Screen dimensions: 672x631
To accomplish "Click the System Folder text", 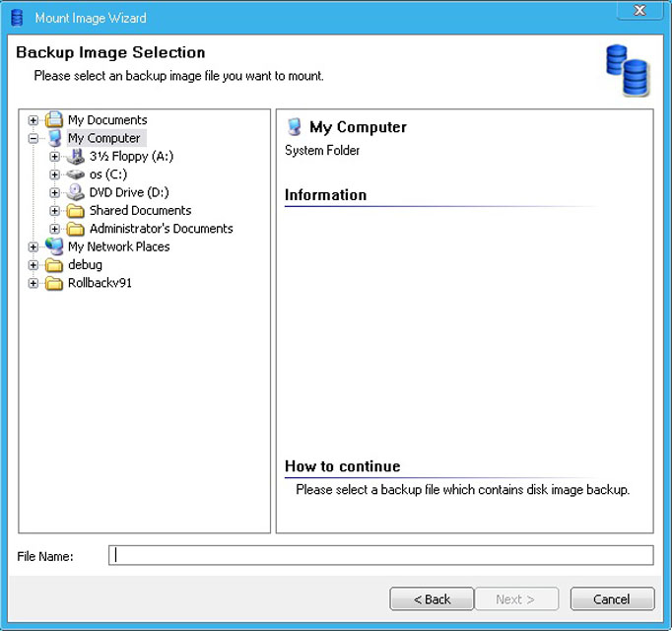I will tap(322, 150).
